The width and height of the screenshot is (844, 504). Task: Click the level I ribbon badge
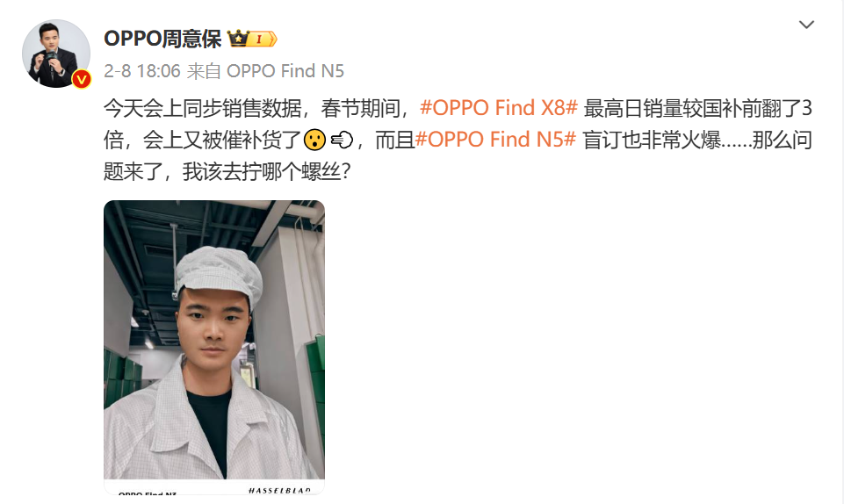pos(263,39)
